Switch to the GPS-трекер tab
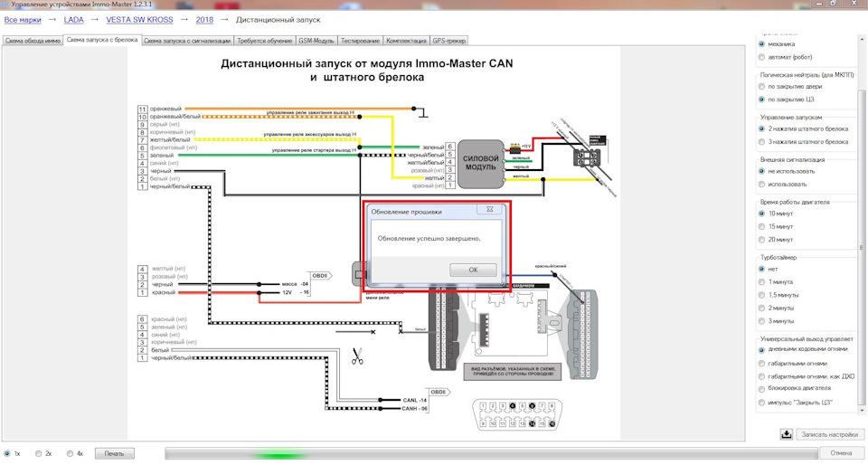 tap(449, 41)
